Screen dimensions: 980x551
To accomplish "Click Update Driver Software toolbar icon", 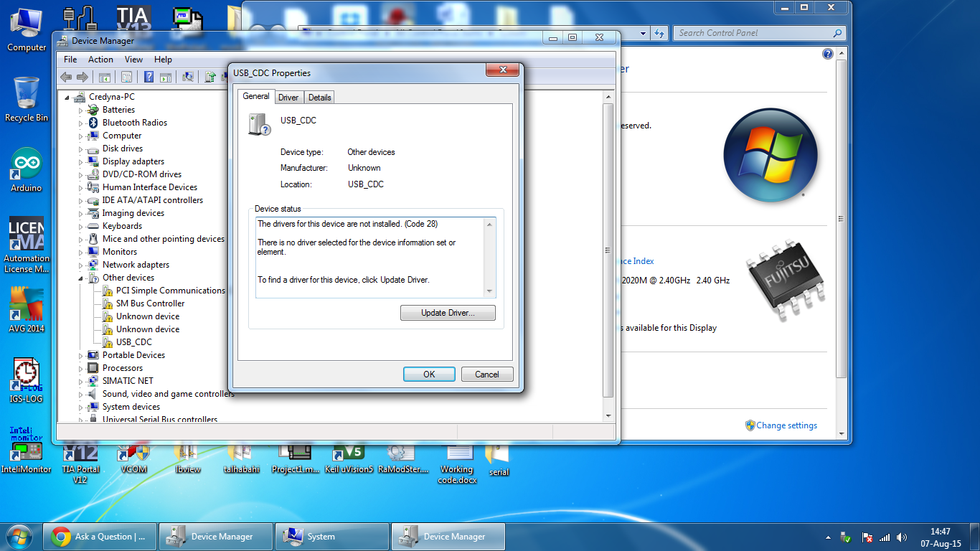I will [x=210, y=77].
